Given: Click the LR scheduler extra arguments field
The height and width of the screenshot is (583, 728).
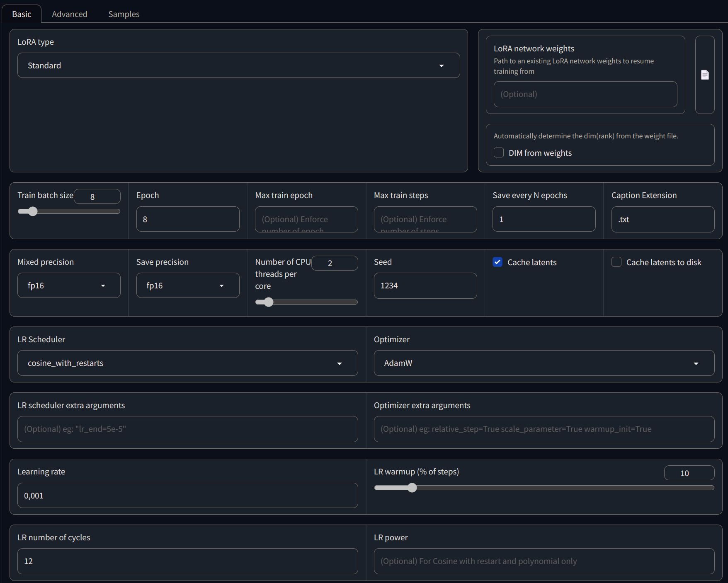Looking at the screenshot, I should pyautogui.click(x=187, y=429).
